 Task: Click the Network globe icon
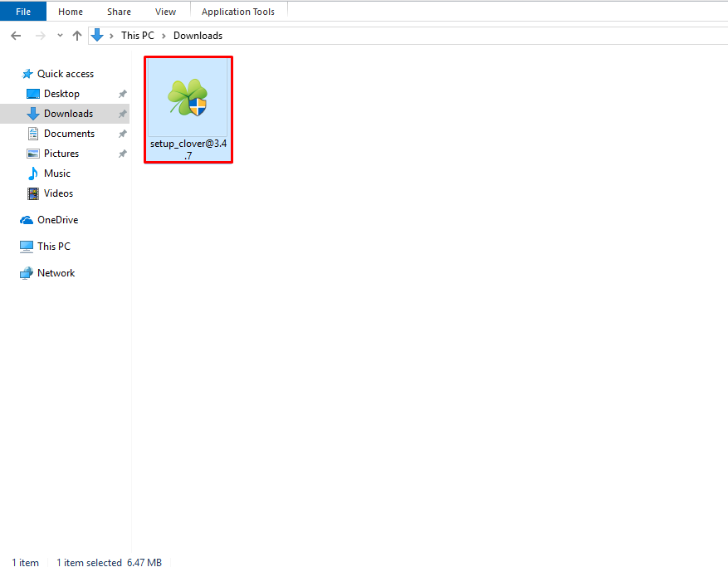(x=27, y=273)
